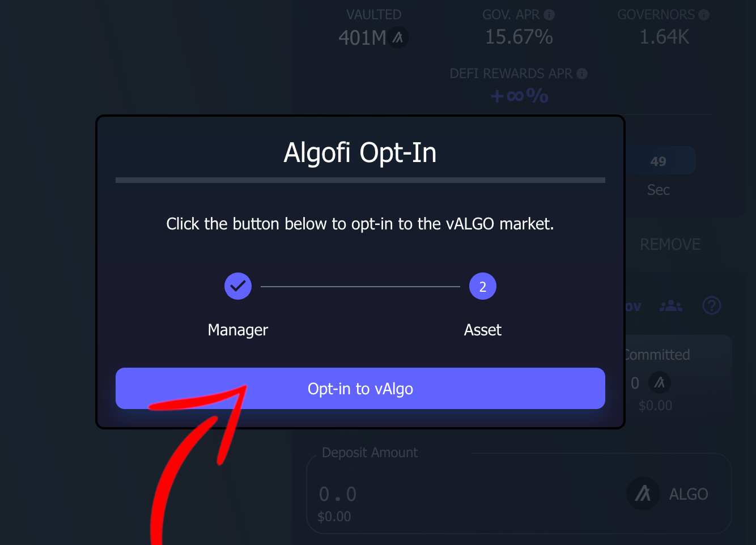Click the Asset step label
This screenshot has width=756, height=545.
coord(483,330)
